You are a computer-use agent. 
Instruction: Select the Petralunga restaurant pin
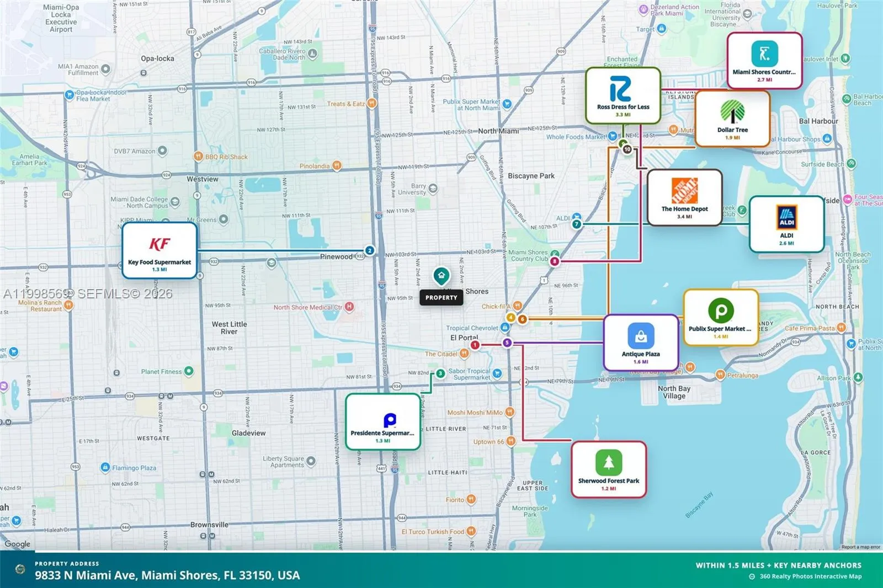click(720, 375)
